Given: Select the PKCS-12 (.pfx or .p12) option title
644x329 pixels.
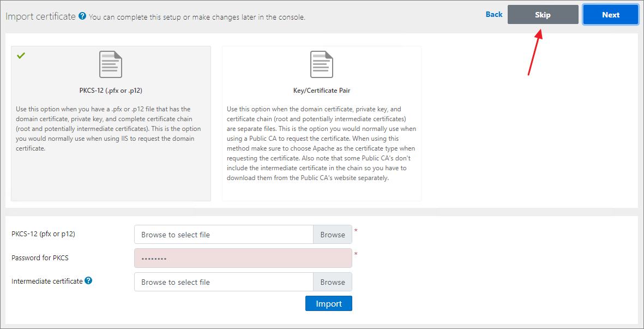Looking at the screenshot, I should (111, 91).
